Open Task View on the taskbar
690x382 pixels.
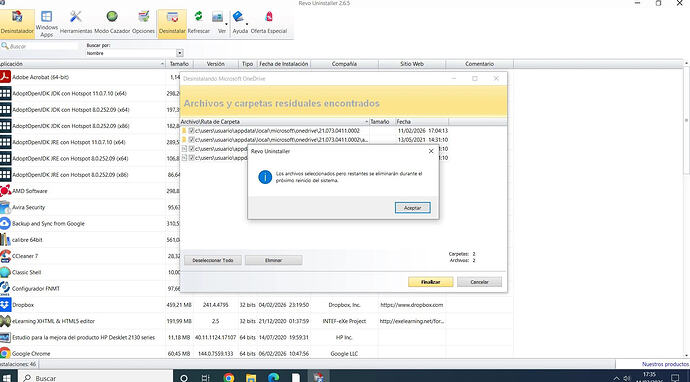(x=206, y=377)
